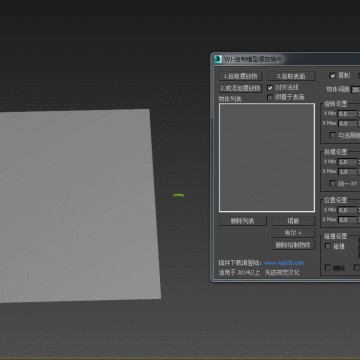Click the '3.' pick surface button
This screenshot has height=360, width=360.
tap(291, 76)
